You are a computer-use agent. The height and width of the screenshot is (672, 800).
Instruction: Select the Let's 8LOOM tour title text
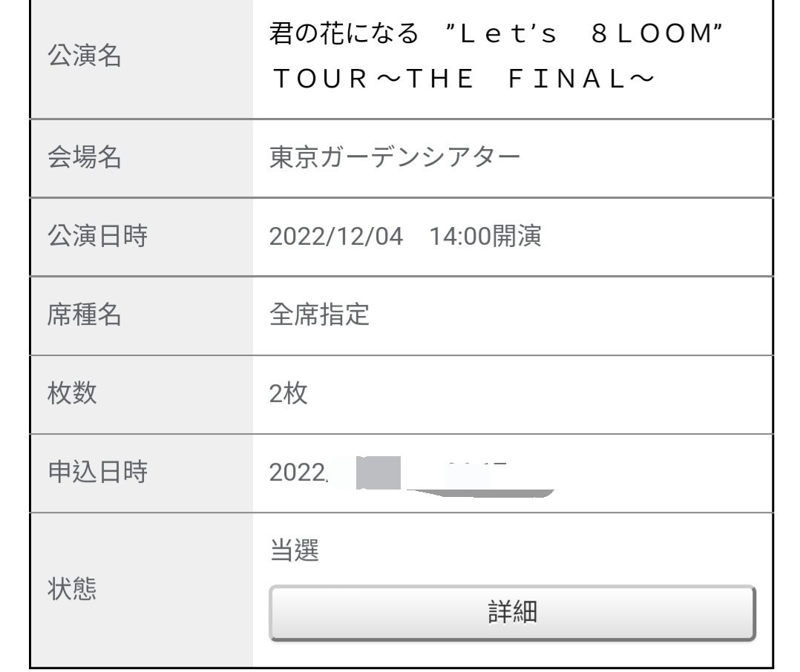point(496,56)
